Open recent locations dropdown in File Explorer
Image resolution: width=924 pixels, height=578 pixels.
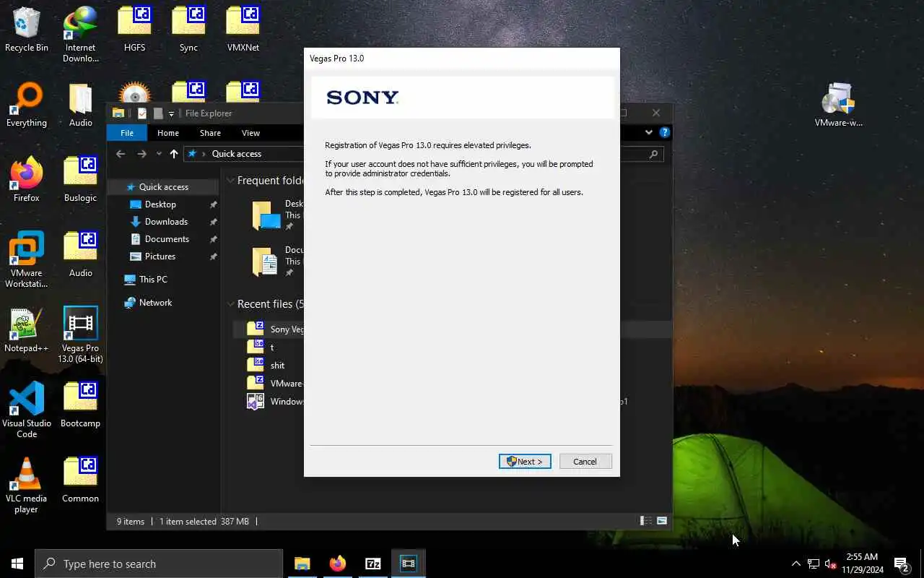coord(159,154)
